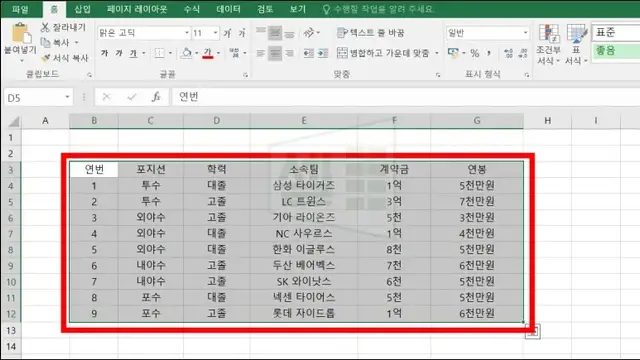Toggle center horizontal alignment
This screenshot has width=640, height=360.
275,53
